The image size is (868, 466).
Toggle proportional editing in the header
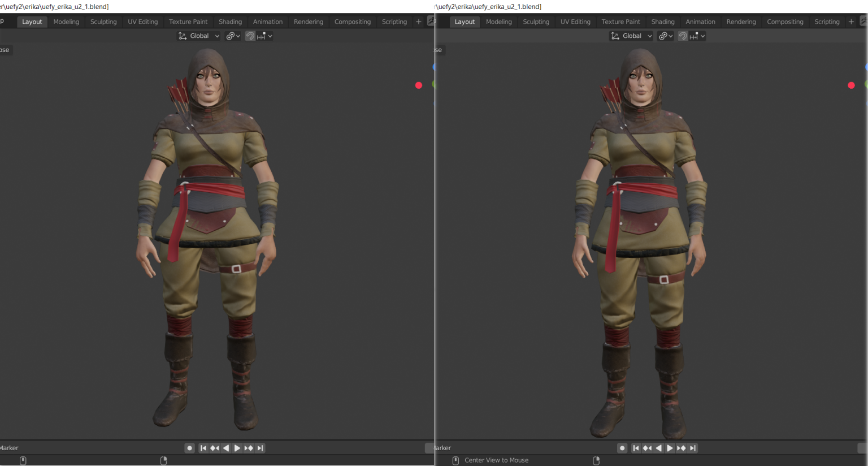[x=261, y=36]
